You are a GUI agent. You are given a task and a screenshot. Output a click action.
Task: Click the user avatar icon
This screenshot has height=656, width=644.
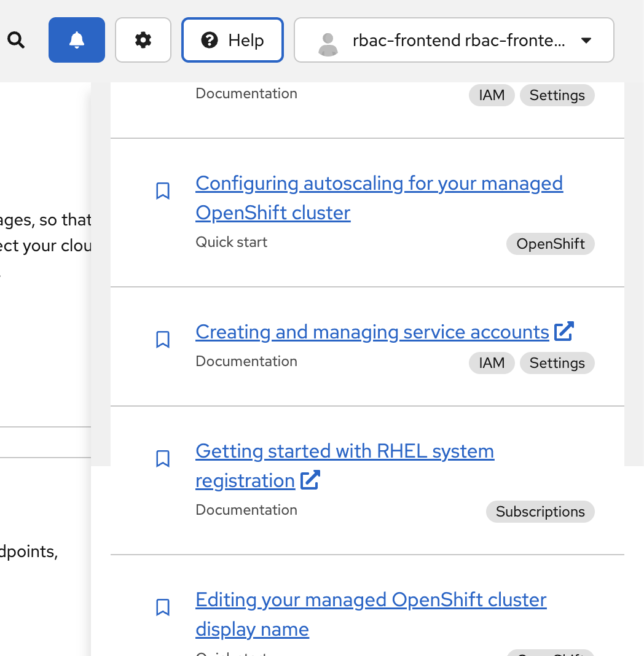pyautogui.click(x=328, y=42)
